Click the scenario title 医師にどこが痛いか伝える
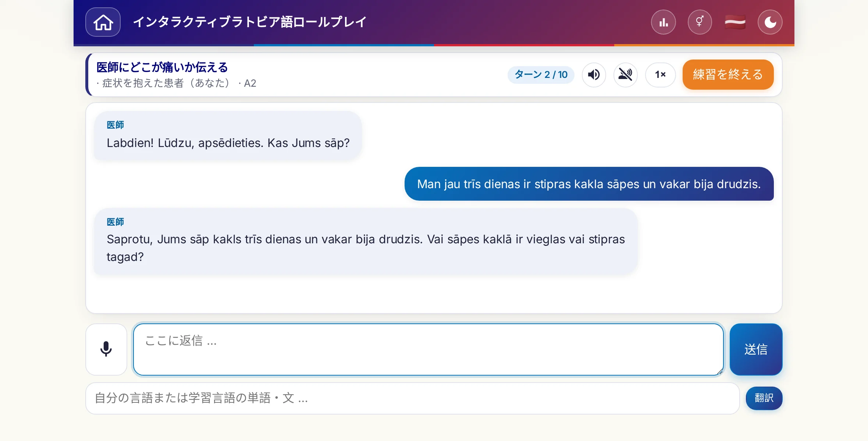868x441 pixels. tap(162, 67)
